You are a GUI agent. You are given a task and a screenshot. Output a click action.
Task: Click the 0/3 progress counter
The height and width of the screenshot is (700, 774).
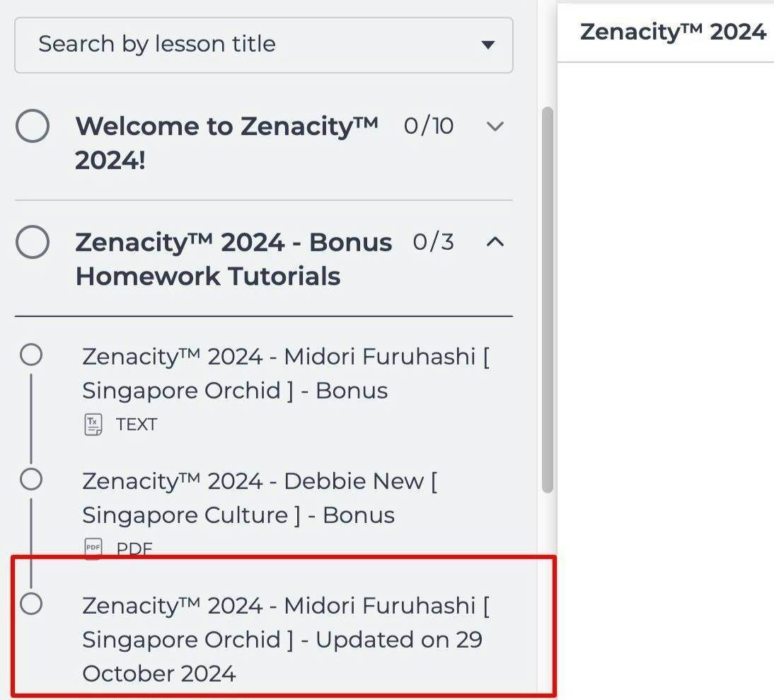pos(433,242)
